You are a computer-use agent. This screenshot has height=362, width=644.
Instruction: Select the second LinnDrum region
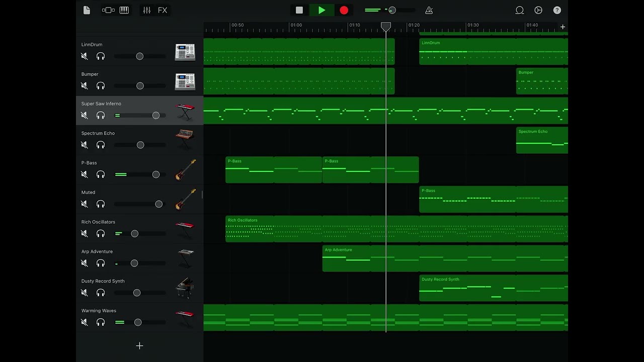coord(494,51)
